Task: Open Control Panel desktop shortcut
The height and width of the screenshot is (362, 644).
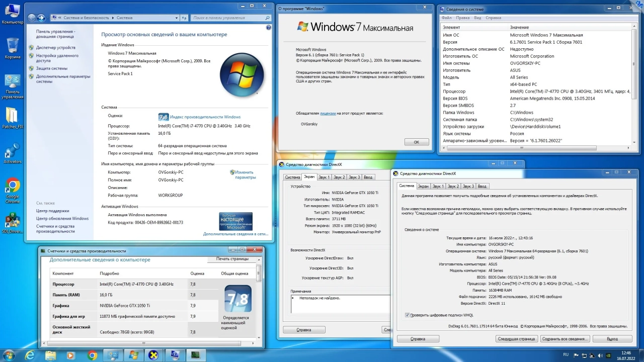Action: [x=13, y=86]
